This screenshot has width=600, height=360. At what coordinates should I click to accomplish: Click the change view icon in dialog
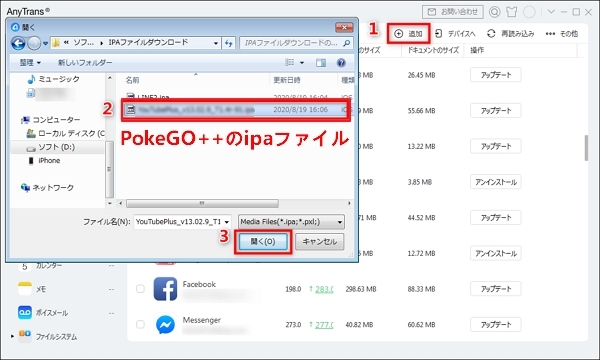pos(290,62)
